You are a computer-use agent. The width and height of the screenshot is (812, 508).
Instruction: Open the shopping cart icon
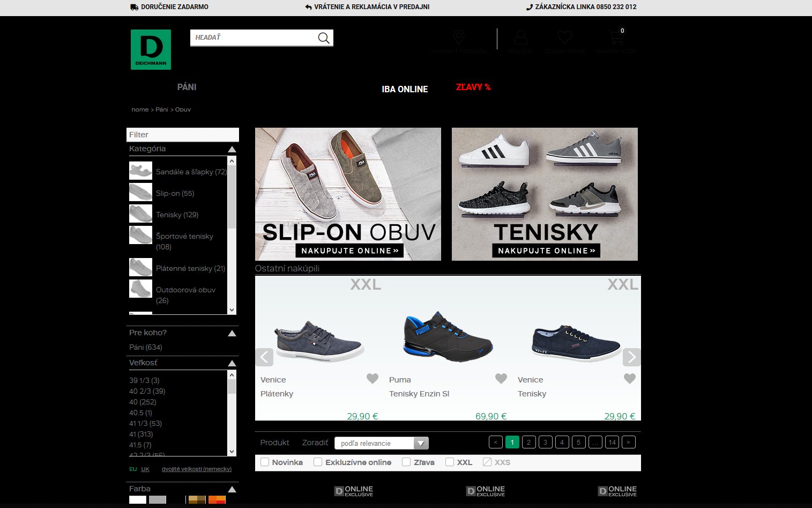click(x=616, y=38)
